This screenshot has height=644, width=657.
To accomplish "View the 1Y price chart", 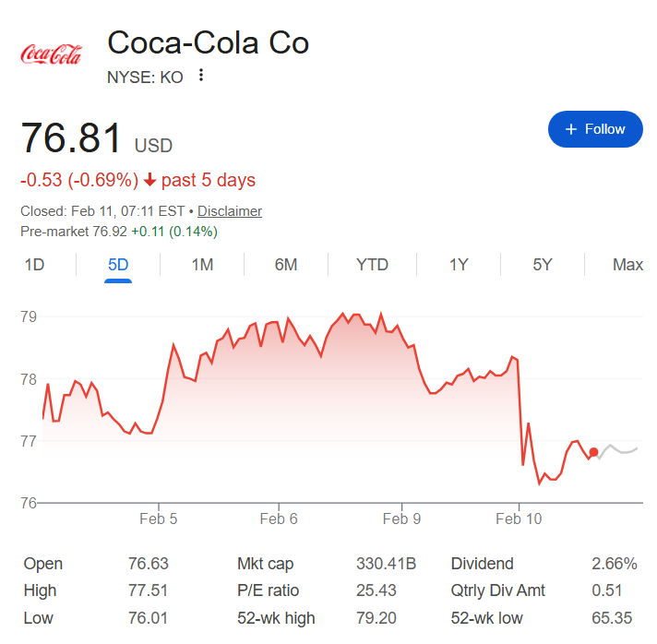I will (459, 265).
